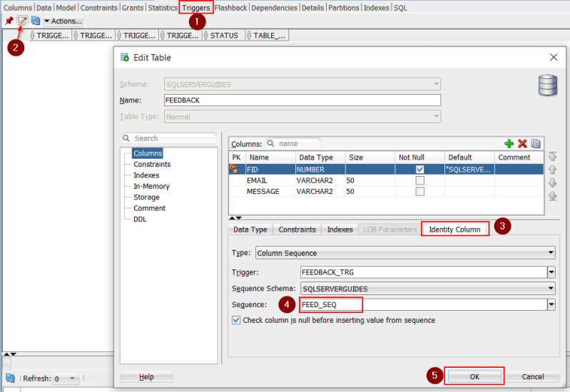Select the MESSAGE column row
Screen dimensions: 570x392
pyautogui.click(x=386, y=192)
